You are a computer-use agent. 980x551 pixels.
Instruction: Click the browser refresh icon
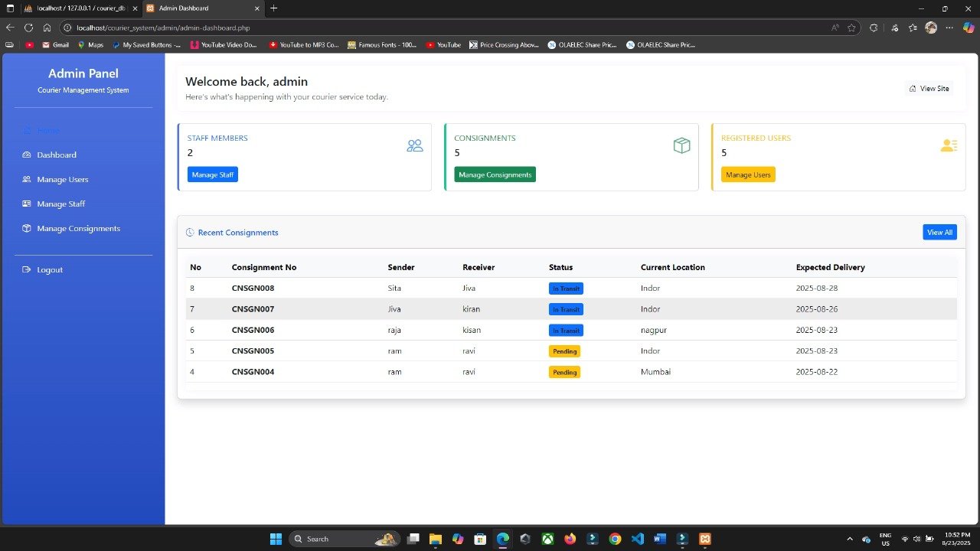click(x=28, y=28)
